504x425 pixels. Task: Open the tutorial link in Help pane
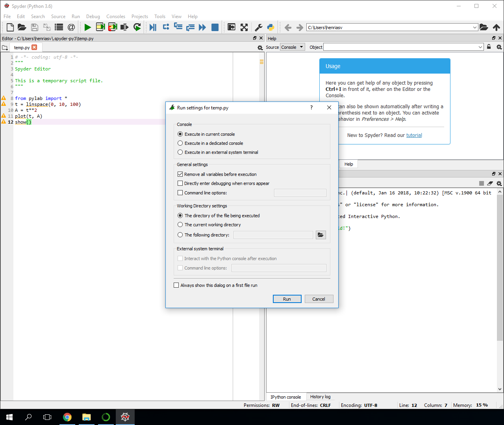(x=414, y=135)
